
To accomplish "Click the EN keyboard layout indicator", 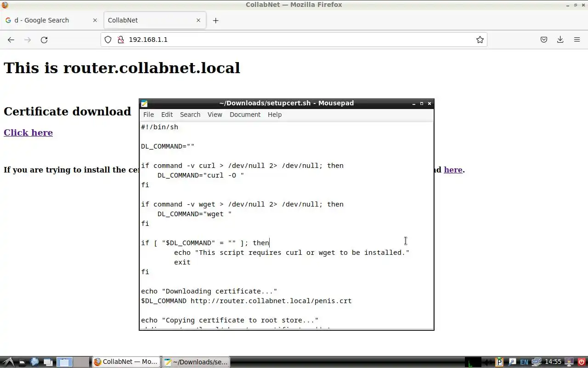I will (524, 362).
